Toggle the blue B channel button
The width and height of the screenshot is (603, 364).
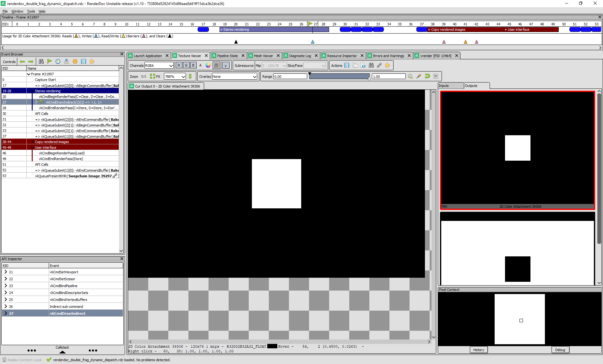[193, 65]
